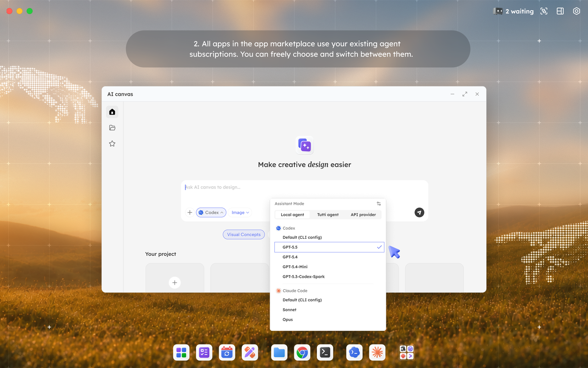Viewport: 588px width, 368px height.
Task: Click the Claude Code group header
Action: point(292,291)
